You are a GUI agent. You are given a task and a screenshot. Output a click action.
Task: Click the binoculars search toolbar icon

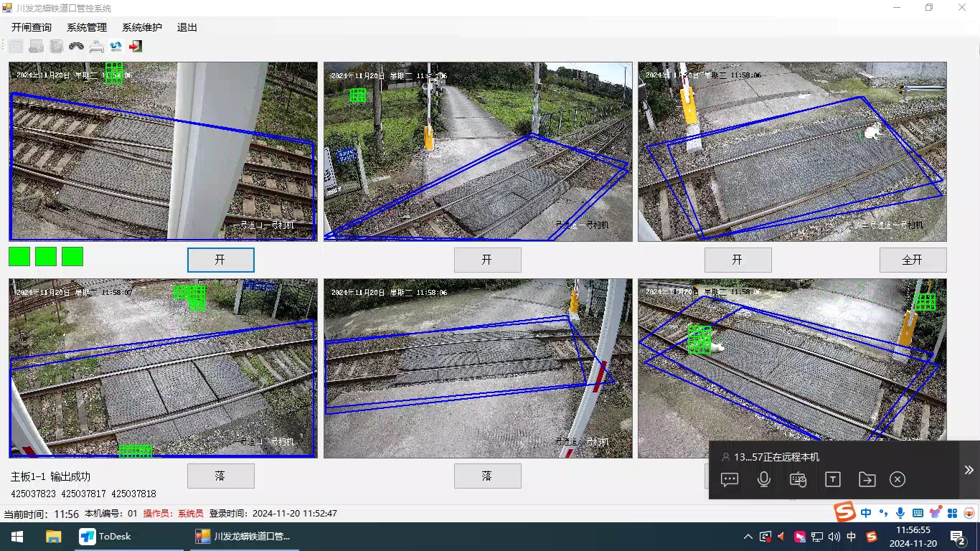[x=76, y=47]
